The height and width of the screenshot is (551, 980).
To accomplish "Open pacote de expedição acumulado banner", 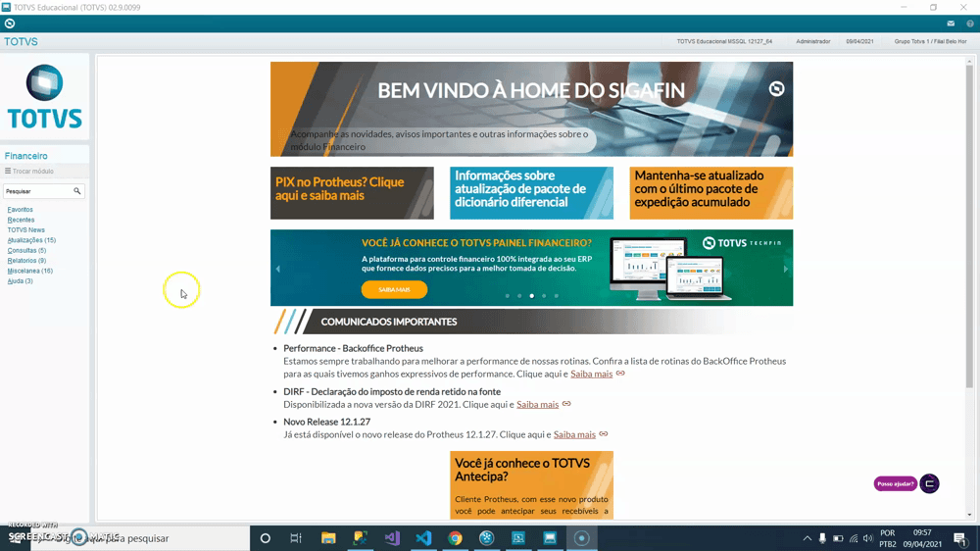I will coord(711,192).
